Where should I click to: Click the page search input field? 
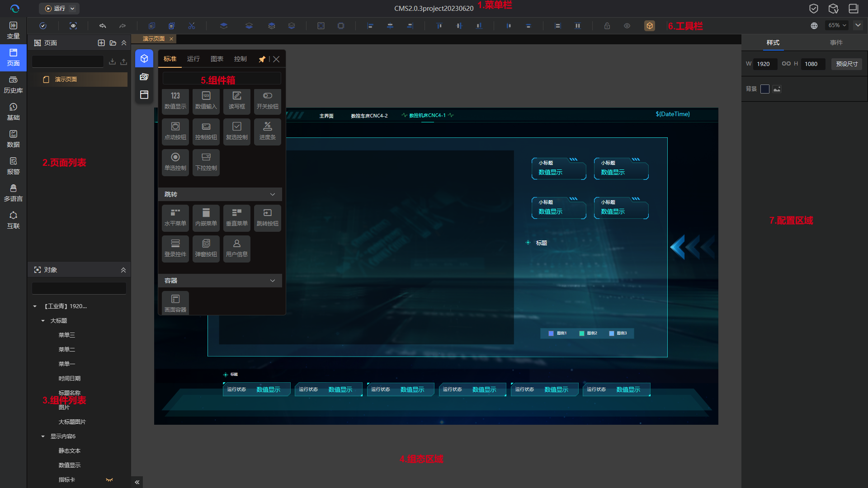tap(68, 61)
